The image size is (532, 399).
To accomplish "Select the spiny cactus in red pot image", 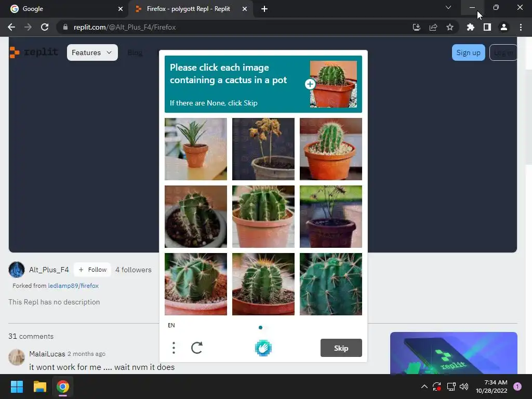I will coord(263,284).
